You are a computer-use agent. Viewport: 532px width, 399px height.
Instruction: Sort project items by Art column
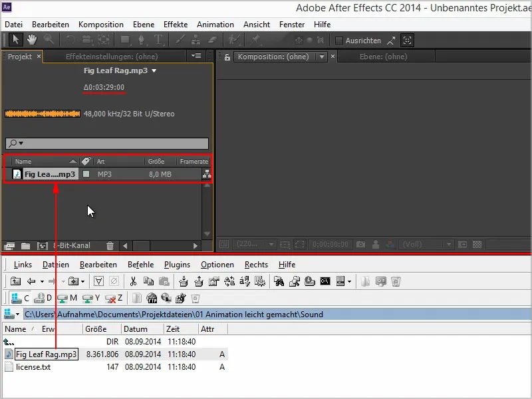coord(101,162)
